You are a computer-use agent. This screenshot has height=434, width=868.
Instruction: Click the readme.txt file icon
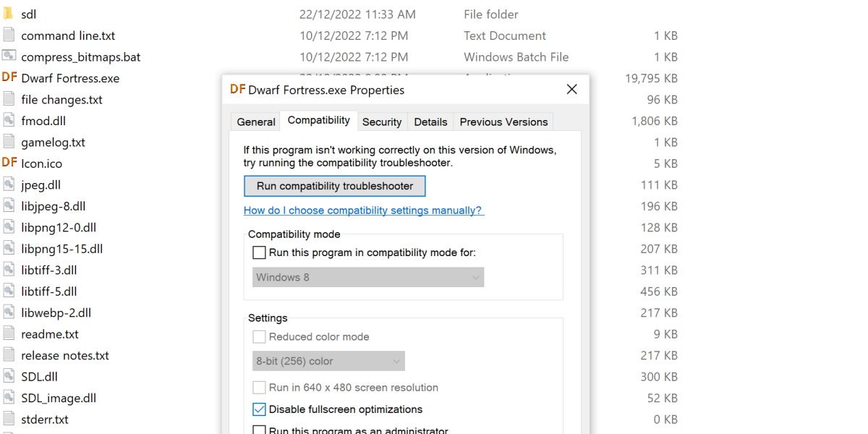coord(9,333)
